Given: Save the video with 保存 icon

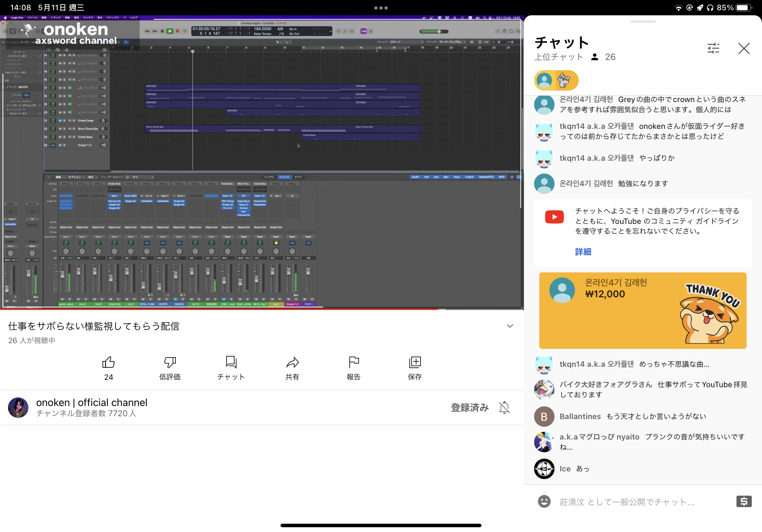Looking at the screenshot, I should (415, 362).
